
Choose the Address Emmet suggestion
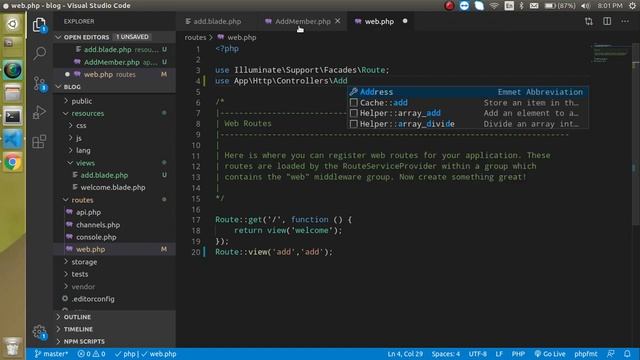tap(468, 92)
